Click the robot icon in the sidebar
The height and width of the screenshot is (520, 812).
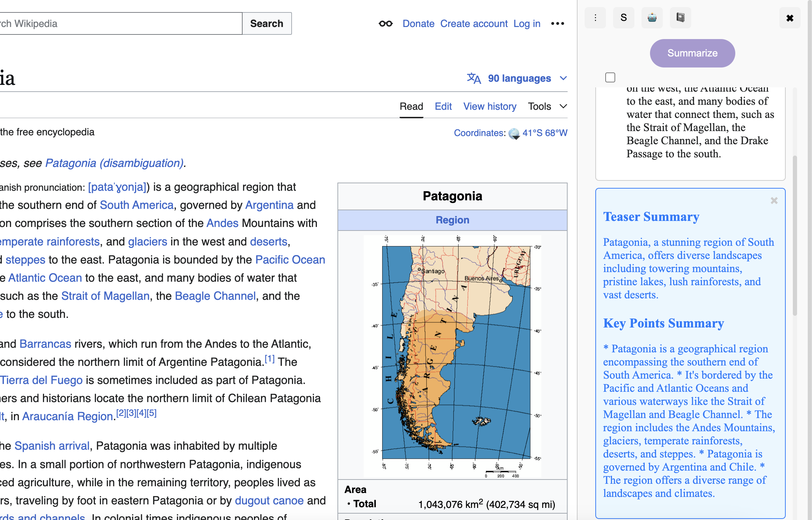coord(652,18)
